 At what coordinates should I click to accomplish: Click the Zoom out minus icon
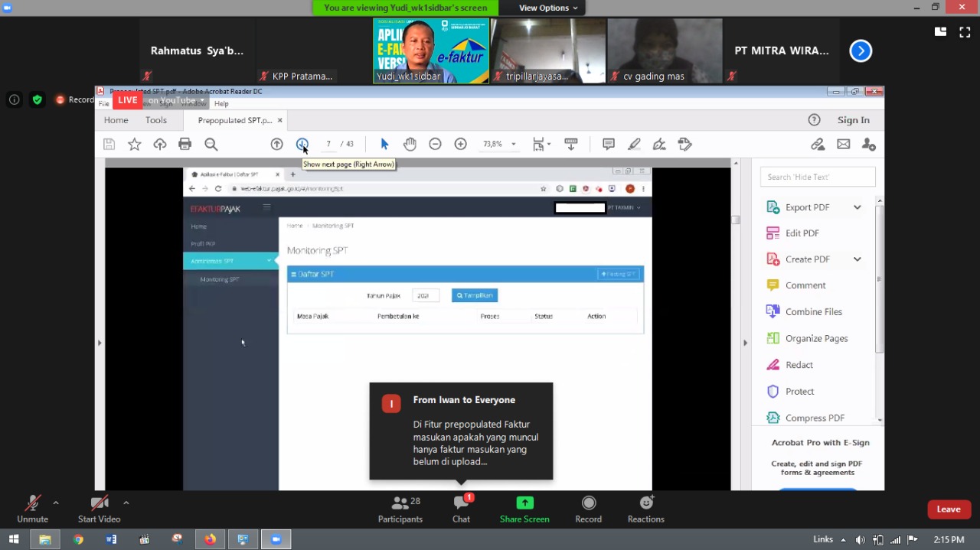(435, 144)
